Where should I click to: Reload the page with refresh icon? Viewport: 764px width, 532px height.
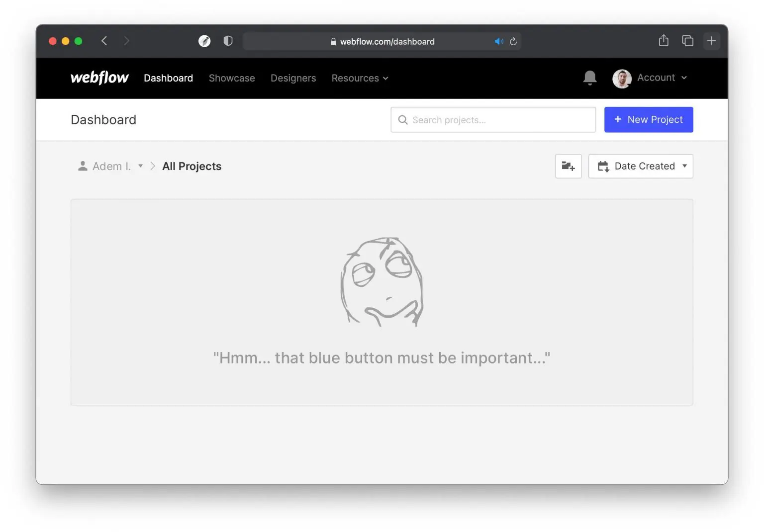(513, 42)
